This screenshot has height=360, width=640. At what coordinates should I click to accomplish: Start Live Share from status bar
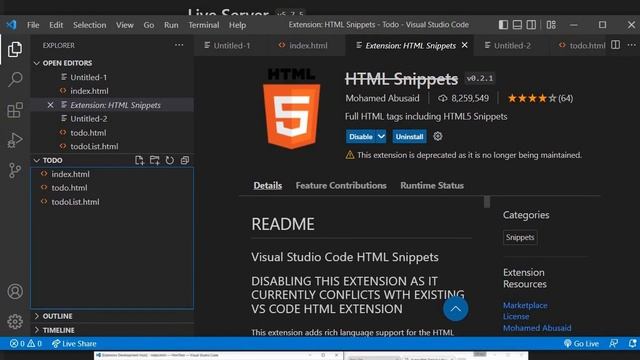74,344
